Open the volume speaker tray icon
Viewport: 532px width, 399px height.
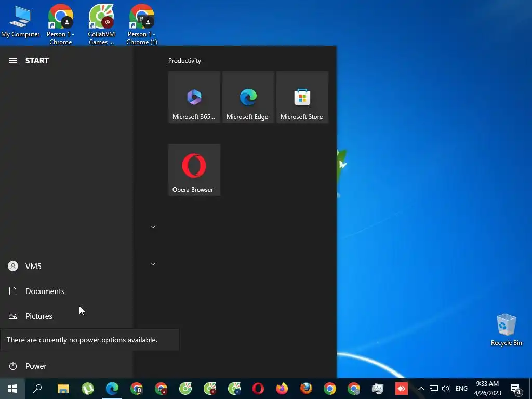(x=446, y=389)
